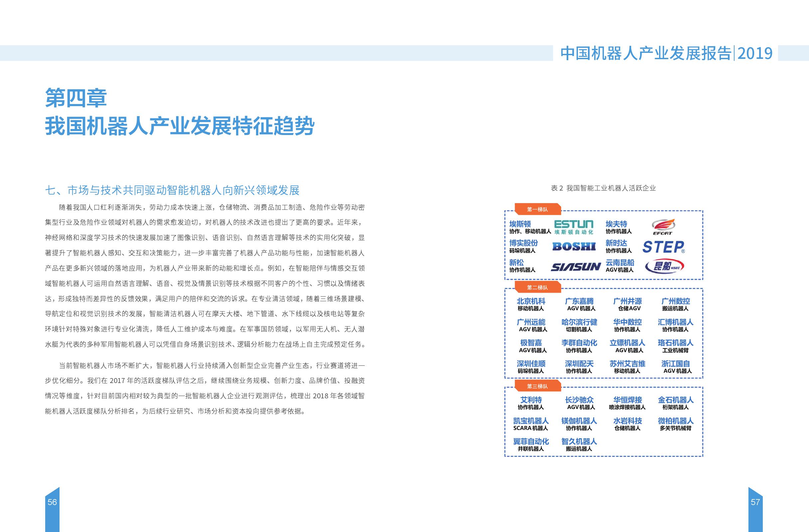
Task: Click the SIASUN logo
Action: [x=576, y=267]
